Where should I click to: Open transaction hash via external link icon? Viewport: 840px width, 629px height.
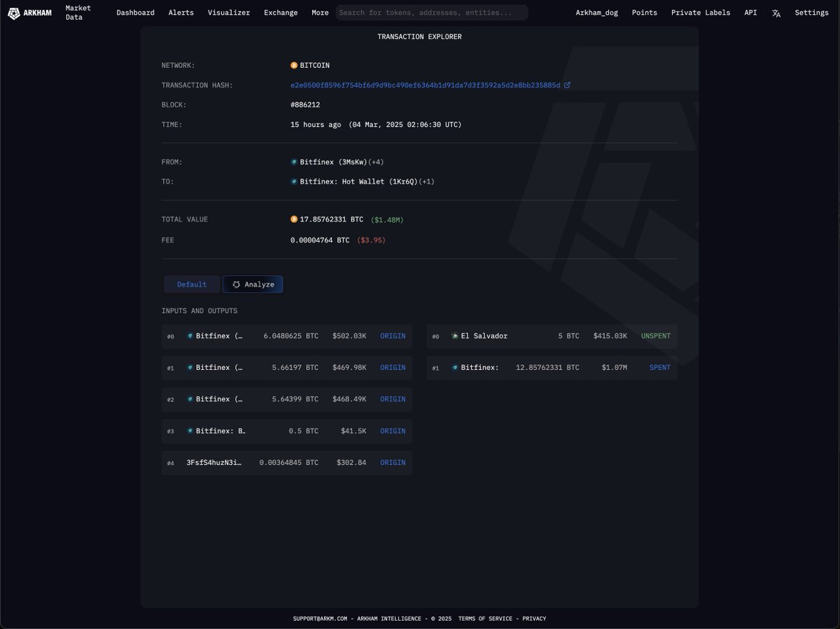568,84
